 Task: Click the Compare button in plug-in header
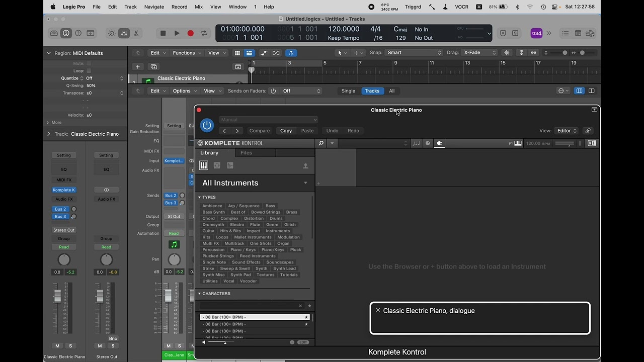[260, 131]
